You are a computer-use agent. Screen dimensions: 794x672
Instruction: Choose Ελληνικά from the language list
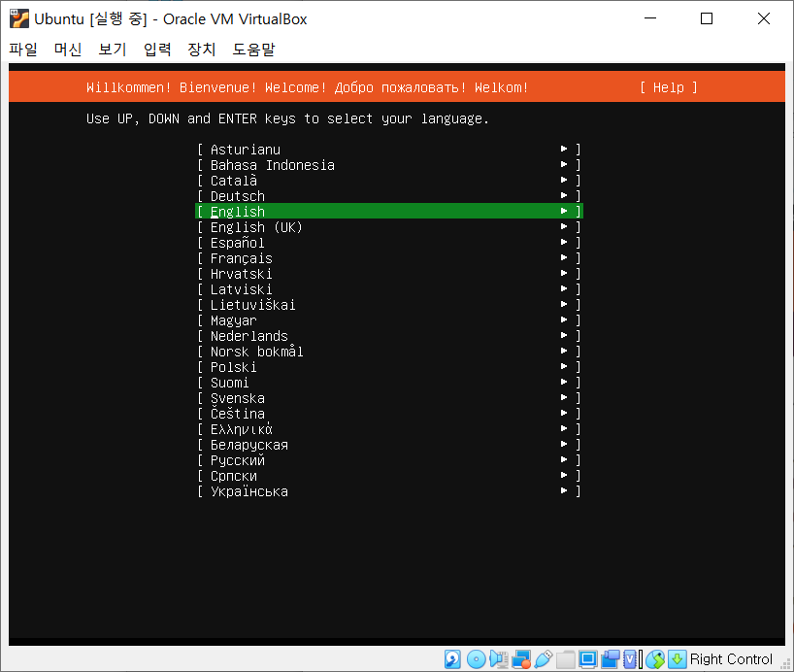389,429
